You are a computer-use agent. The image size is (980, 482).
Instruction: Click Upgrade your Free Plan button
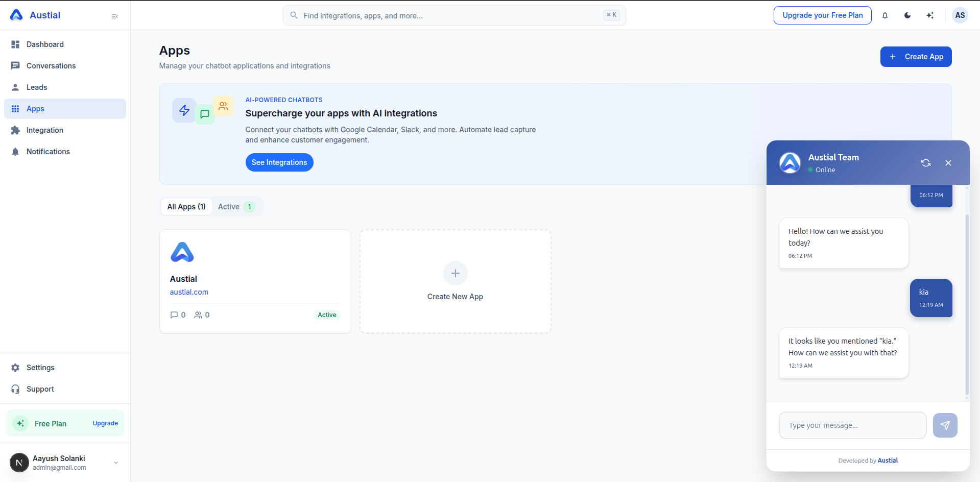(822, 15)
